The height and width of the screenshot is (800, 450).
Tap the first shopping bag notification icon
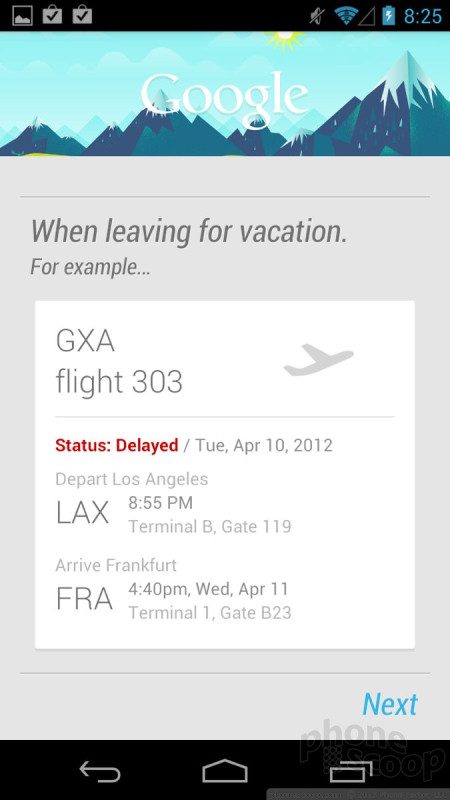coord(52,15)
